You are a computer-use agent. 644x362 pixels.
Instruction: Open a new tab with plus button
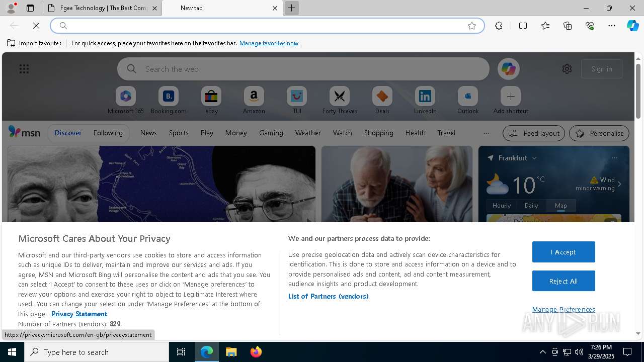(x=291, y=8)
